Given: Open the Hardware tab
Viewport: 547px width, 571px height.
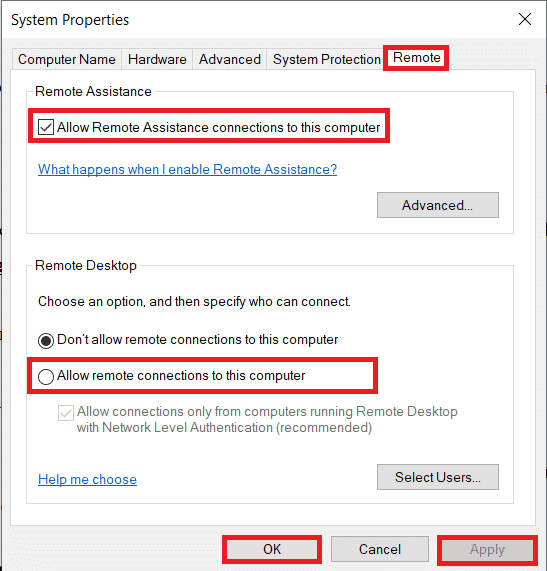Looking at the screenshot, I should 157,59.
